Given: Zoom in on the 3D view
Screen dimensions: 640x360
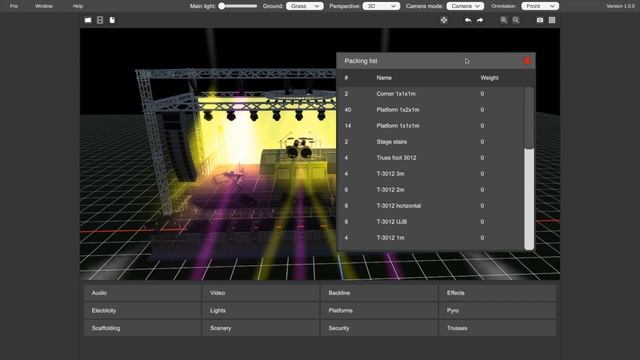Looking at the screenshot, I should pyautogui.click(x=504, y=20).
